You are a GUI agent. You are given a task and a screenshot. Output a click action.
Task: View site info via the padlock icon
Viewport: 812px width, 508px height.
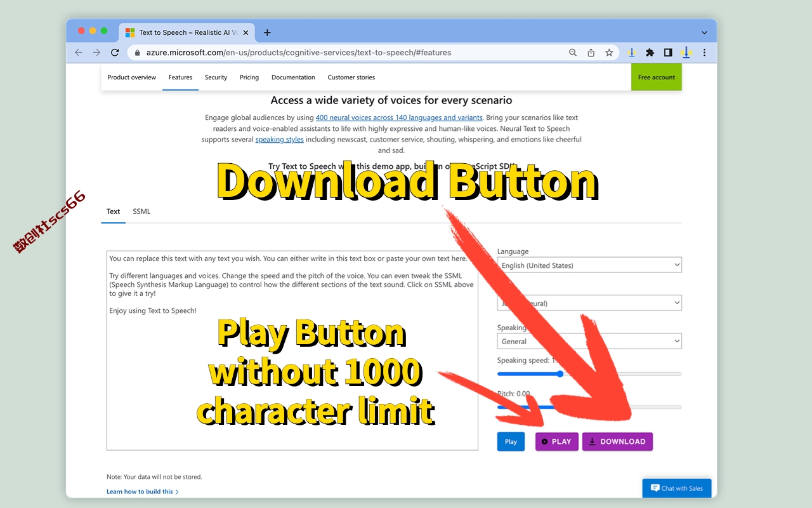tap(137, 53)
